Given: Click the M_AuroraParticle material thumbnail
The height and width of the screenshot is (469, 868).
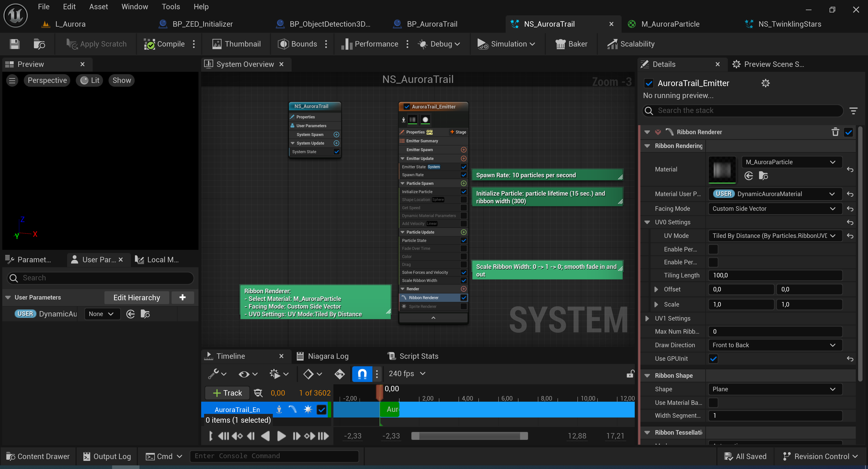Looking at the screenshot, I should pyautogui.click(x=722, y=170).
